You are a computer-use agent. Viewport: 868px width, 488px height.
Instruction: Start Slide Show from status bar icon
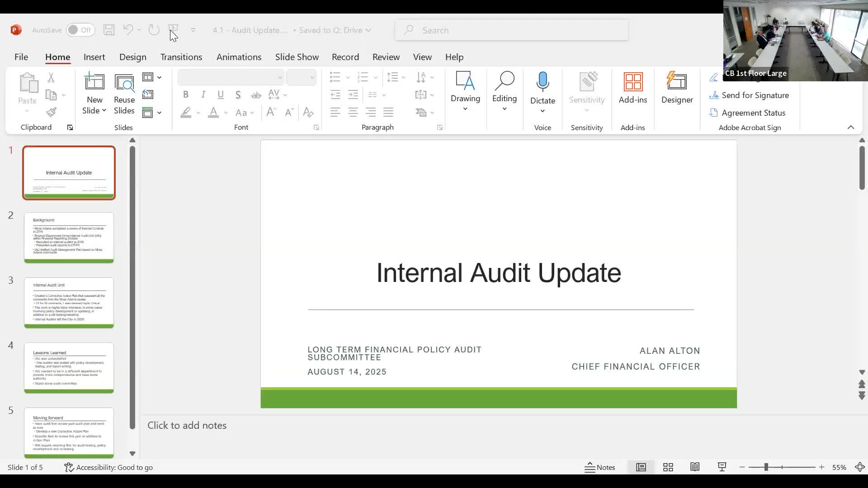click(722, 467)
